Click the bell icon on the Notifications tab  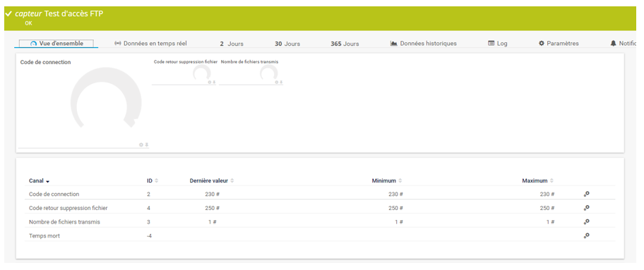tap(613, 43)
